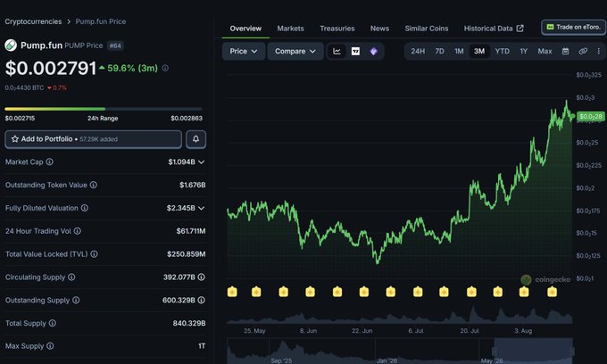Open the Price dropdown
This screenshot has width=607, height=364.
click(x=244, y=51)
